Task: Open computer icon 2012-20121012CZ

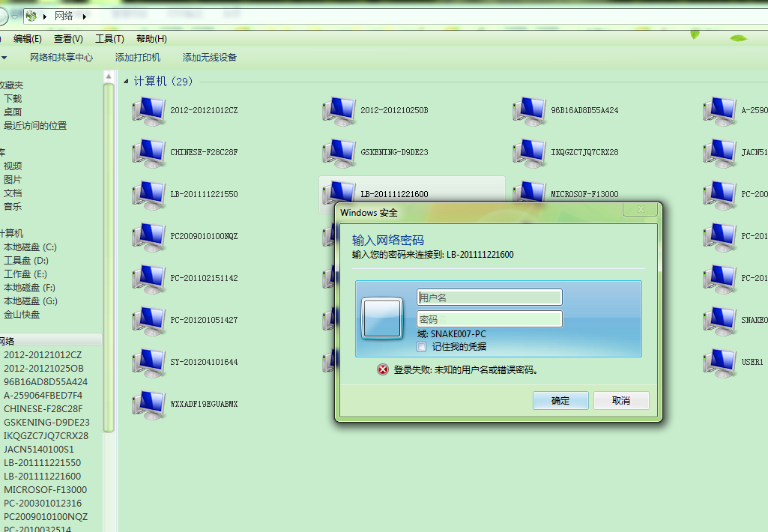Action: point(149,111)
